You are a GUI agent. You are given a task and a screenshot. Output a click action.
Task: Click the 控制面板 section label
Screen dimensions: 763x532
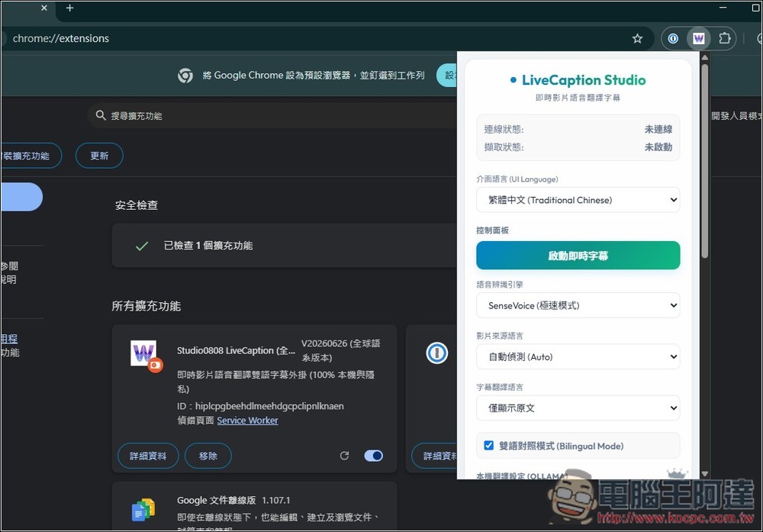pos(492,231)
